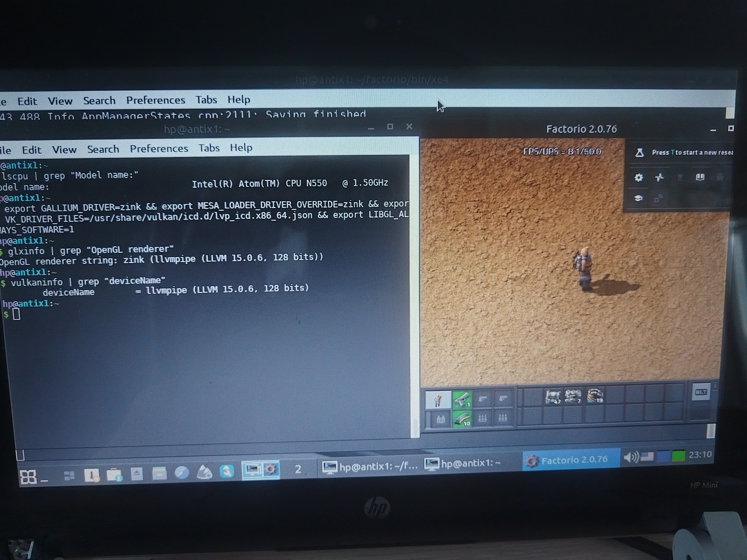Open the Factorio gear shortcut icon
Viewport: 747px width, 560px height.
click(x=639, y=177)
